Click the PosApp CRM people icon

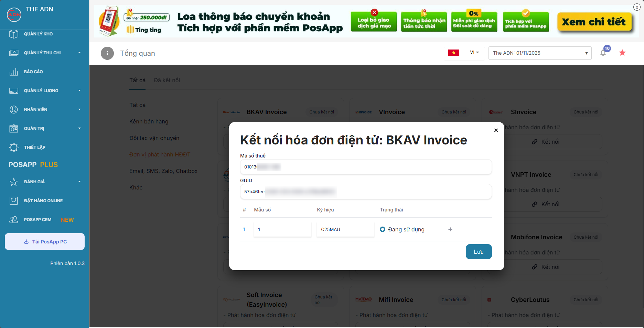pos(14,220)
